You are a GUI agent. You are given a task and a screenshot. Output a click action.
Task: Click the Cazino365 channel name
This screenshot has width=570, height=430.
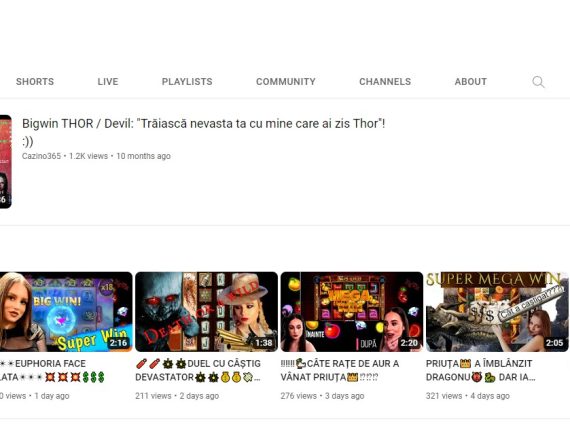click(41, 156)
